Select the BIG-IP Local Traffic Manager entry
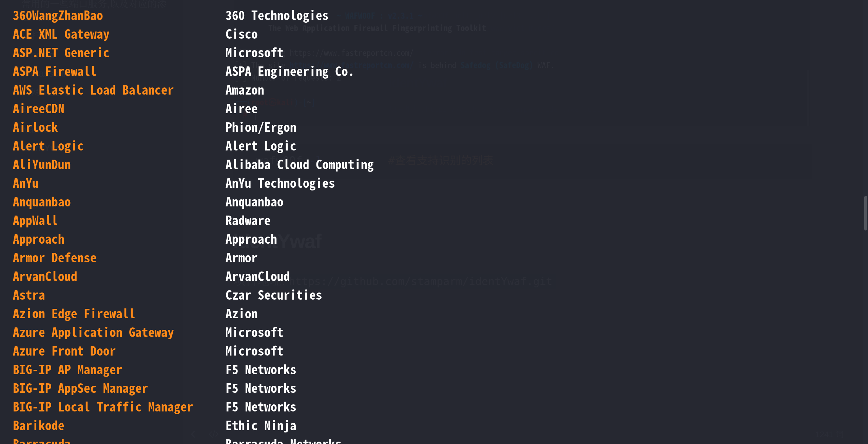This screenshot has width=868, height=444. pyautogui.click(x=103, y=407)
